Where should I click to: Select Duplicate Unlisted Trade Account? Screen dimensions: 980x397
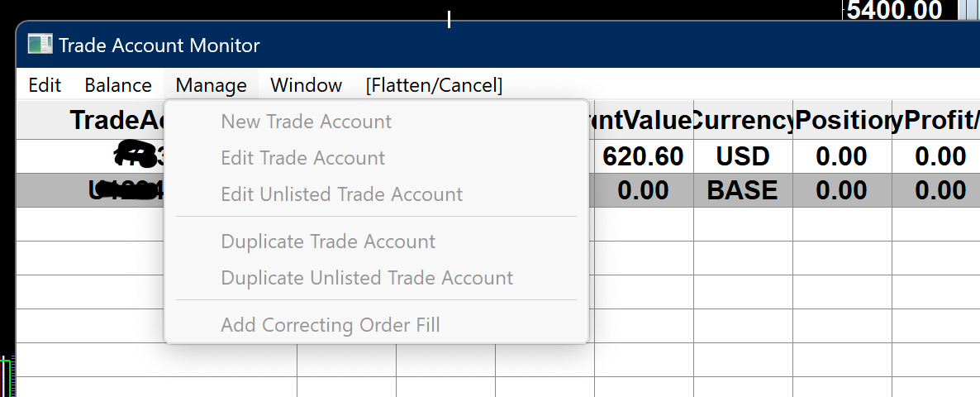pos(366,278)
